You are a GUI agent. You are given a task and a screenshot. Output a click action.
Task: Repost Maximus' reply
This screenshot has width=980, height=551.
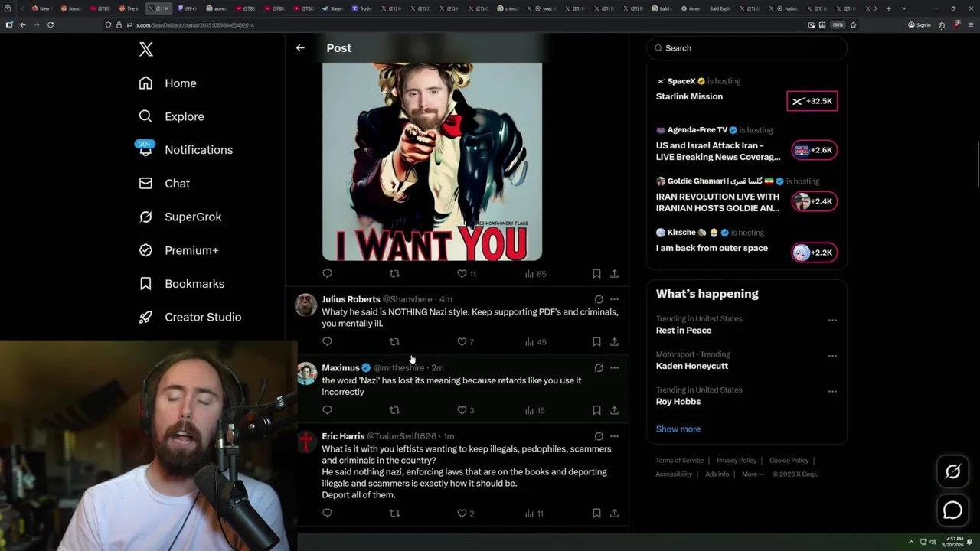[x=394, y=410]
